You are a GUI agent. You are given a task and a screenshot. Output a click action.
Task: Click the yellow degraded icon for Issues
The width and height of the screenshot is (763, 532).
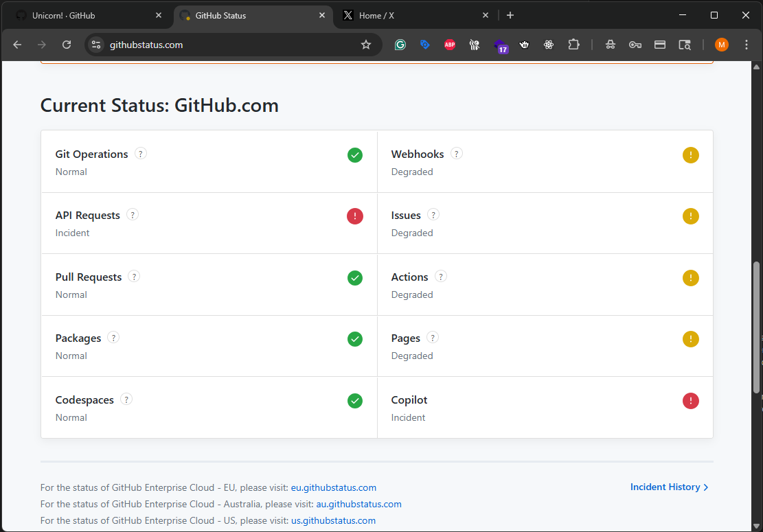coord(690,216)
